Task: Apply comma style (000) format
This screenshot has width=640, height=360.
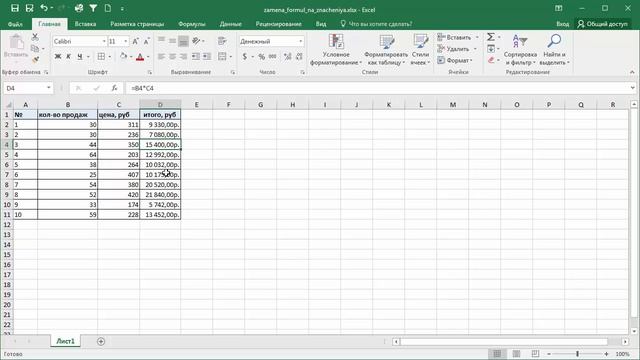Action: [x=273, y=56]
